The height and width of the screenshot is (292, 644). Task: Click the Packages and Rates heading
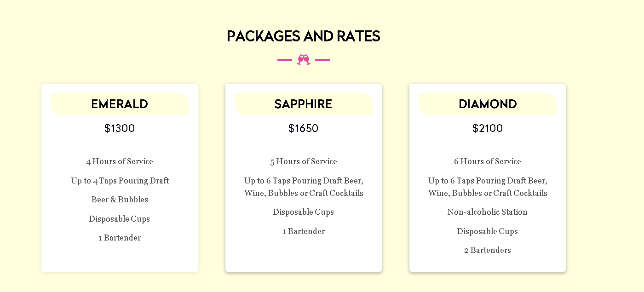(304, 36)
